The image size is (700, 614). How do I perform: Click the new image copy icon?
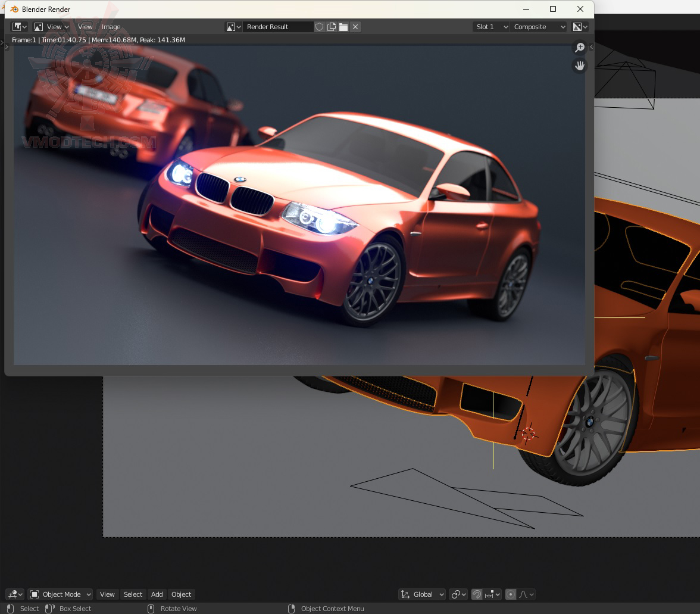[331, 27]
